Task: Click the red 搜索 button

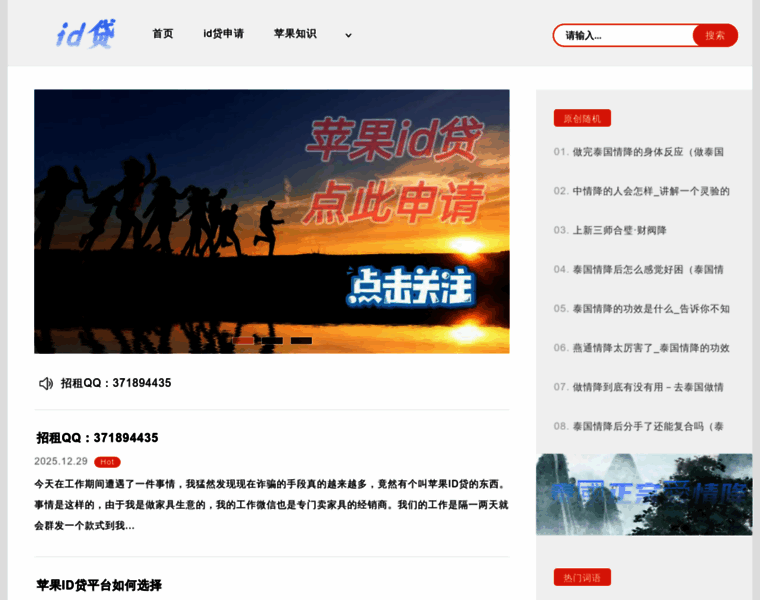Action: pos(715,35)
